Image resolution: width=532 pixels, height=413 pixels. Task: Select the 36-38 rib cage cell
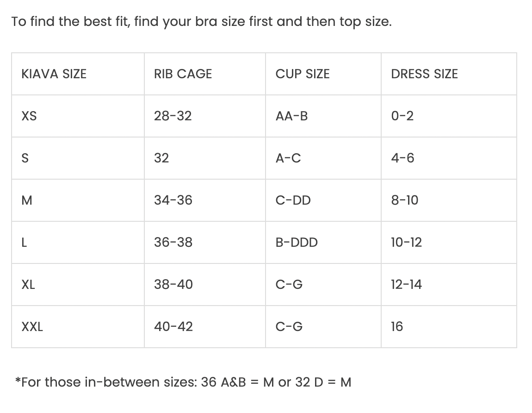click(173, 243)
